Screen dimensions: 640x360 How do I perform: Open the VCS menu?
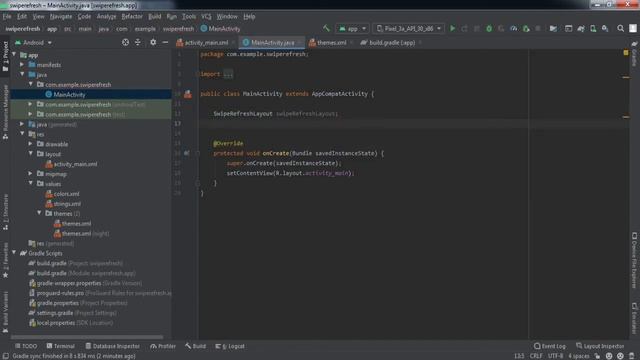(x=206, y=17)
